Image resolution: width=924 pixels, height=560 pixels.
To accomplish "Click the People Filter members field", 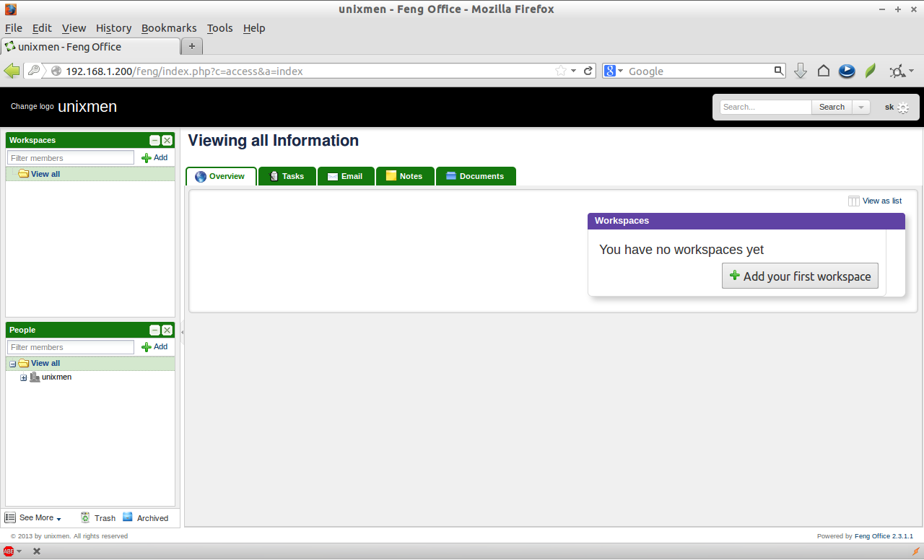I will click(71, 347).
